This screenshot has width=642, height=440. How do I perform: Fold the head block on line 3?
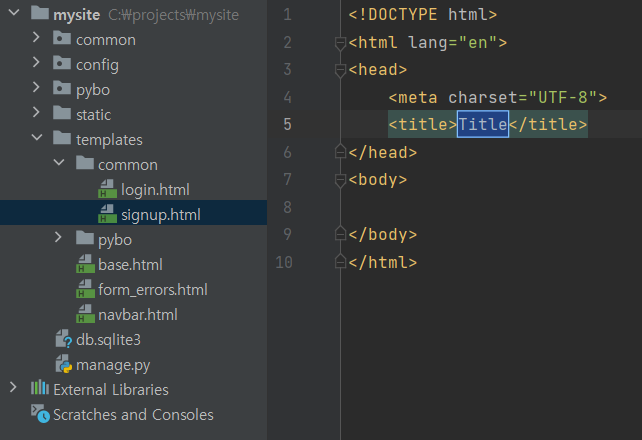(340, 70)
